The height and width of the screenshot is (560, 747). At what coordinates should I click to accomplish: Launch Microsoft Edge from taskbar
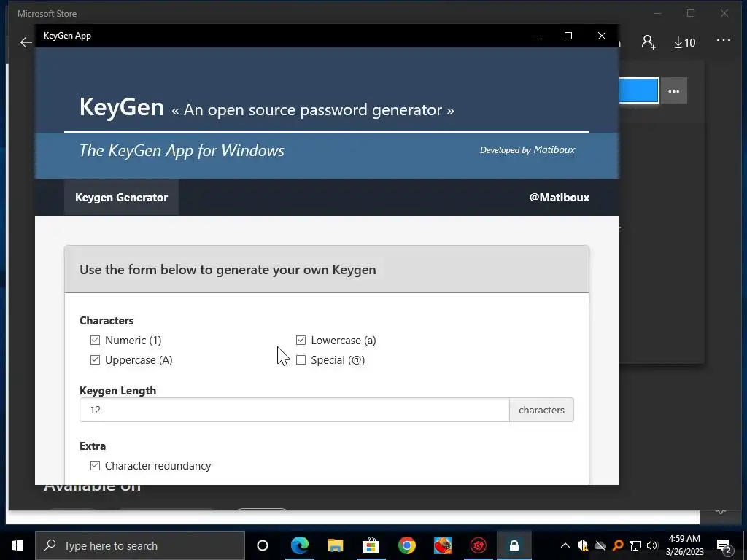[x=300, y=545]
